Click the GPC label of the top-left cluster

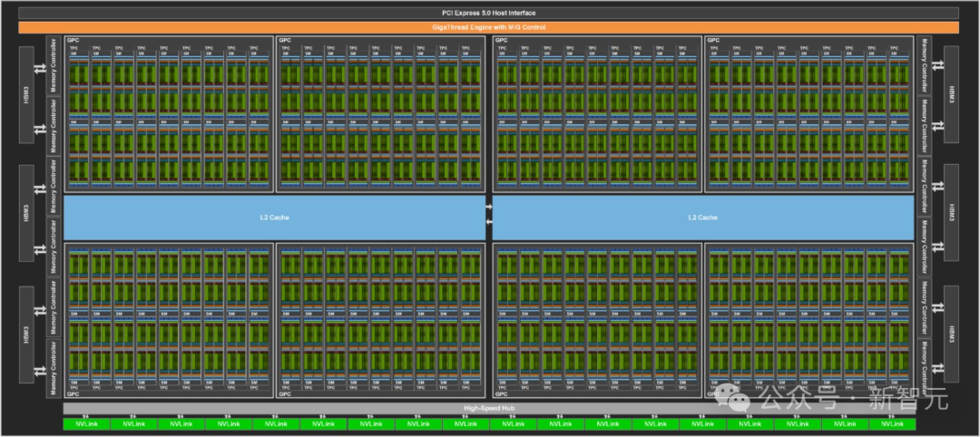click(x=72, y=40)
